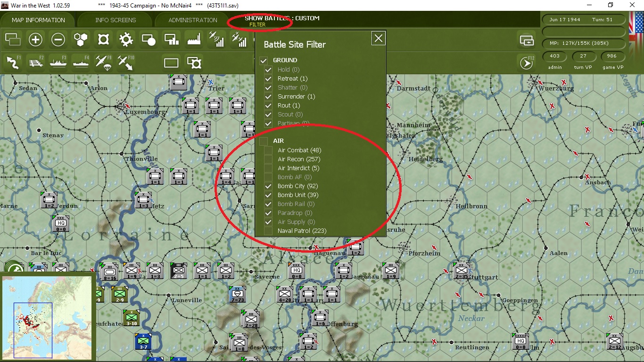Toggle factory locations display icon
The height and width of the screenshot is (362, 644).
[x=194, y=40]
